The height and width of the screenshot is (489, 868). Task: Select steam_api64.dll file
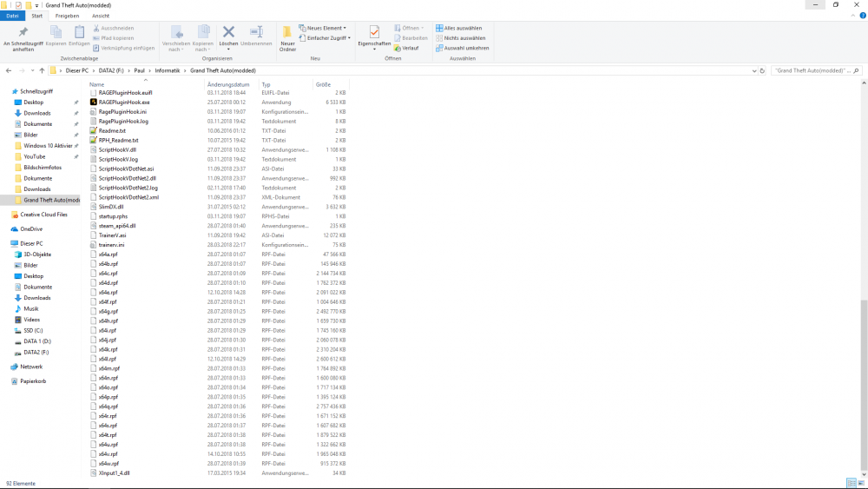pos(117,226)
